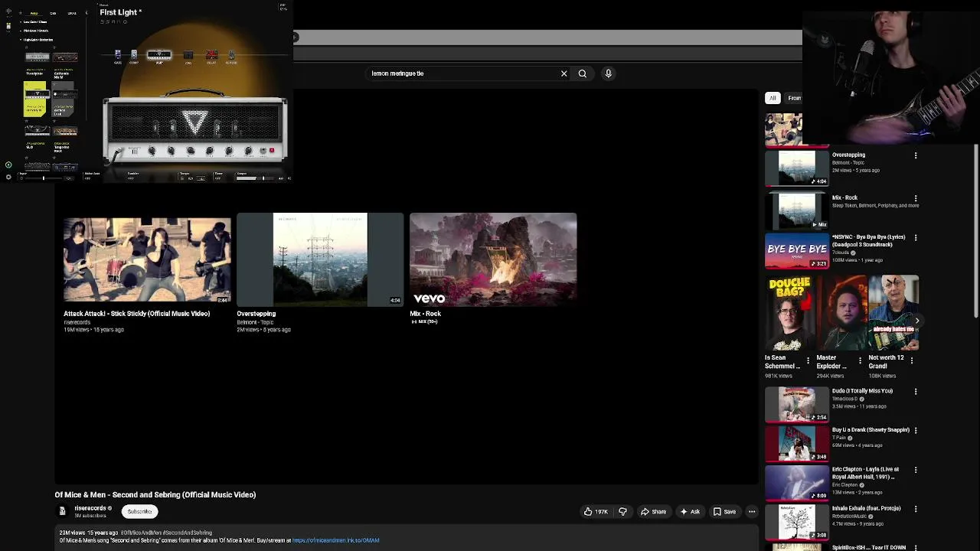
Task: Toggle the amp's red power switch
Action: click(271, 151)
